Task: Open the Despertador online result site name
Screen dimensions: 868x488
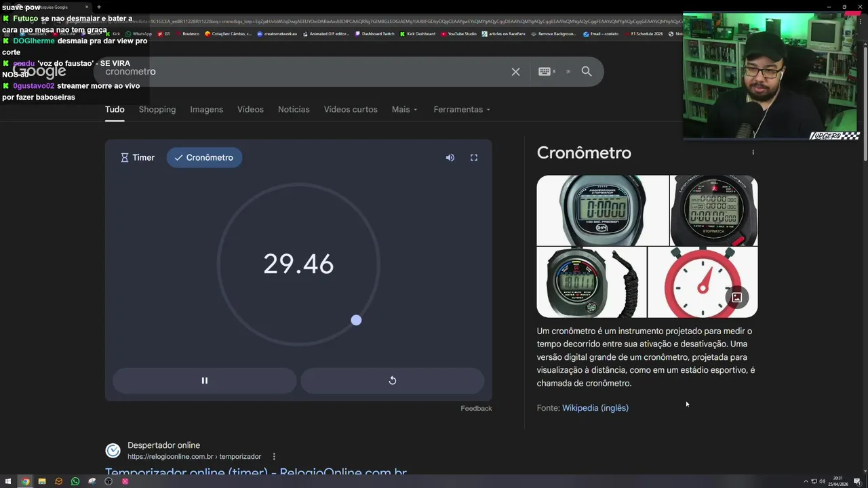Action: (x=163, y=445)
